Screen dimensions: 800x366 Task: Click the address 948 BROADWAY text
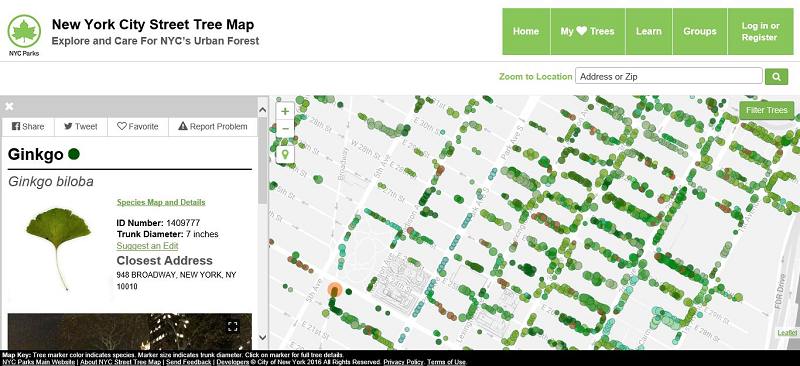[177, 280]
